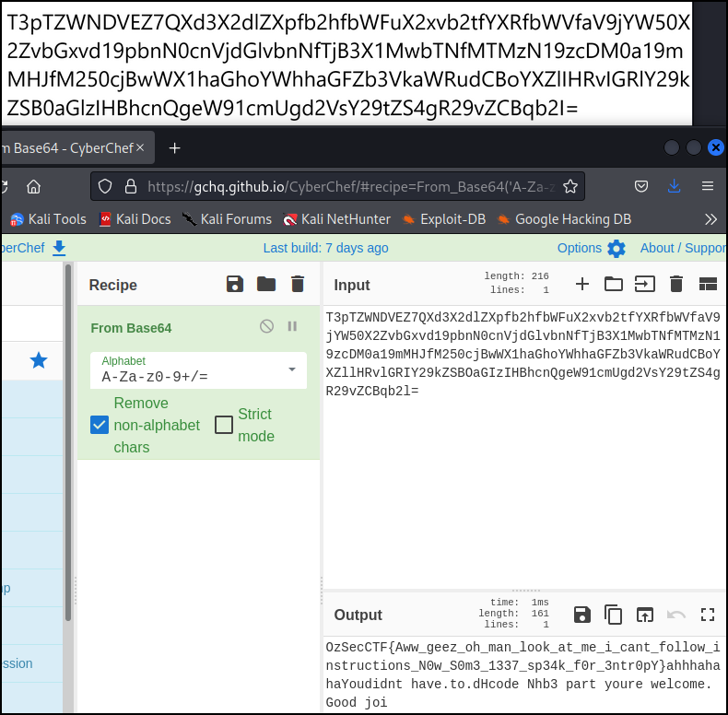
Task: Disable the From Base64 operation
Action: [x=266, y=326]
